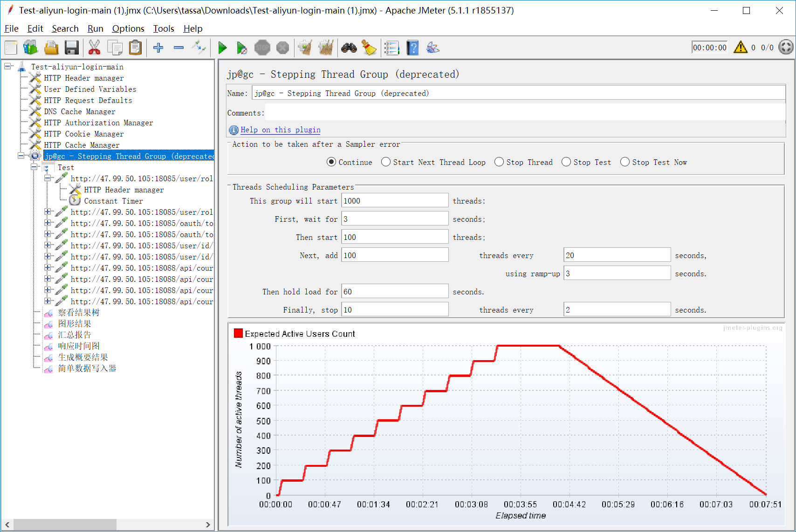Save the test plan via floppy icon
This screenshot has height=532, width=796.
[x=72, y=48]
